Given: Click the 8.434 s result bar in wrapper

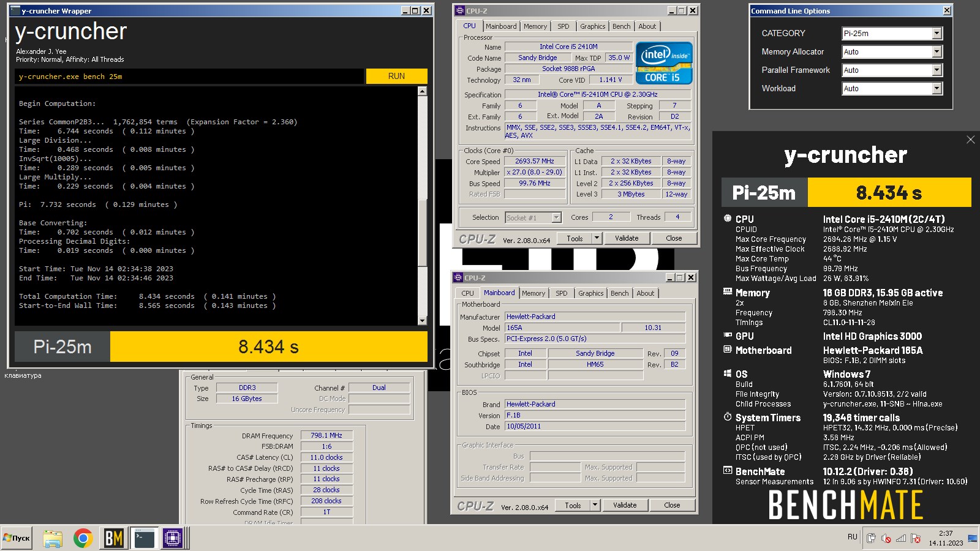Looking at the screenshot, I should pyautogui.click(x=269, y=347).
